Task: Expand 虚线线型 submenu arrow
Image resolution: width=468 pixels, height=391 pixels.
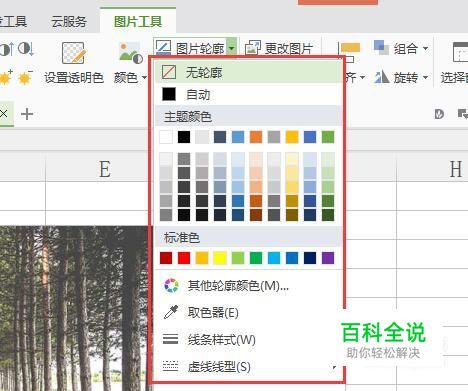Action: (334, 367)
